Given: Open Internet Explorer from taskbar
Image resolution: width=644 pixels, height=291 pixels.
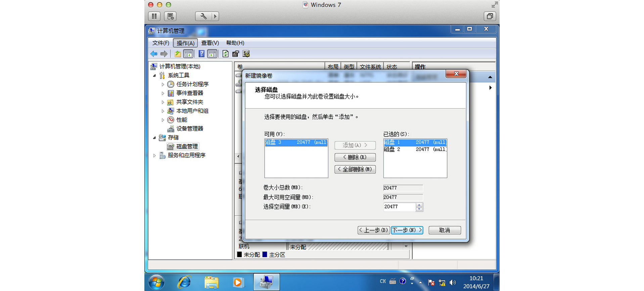Looking at the screenshot, I should tap(184, 282).
